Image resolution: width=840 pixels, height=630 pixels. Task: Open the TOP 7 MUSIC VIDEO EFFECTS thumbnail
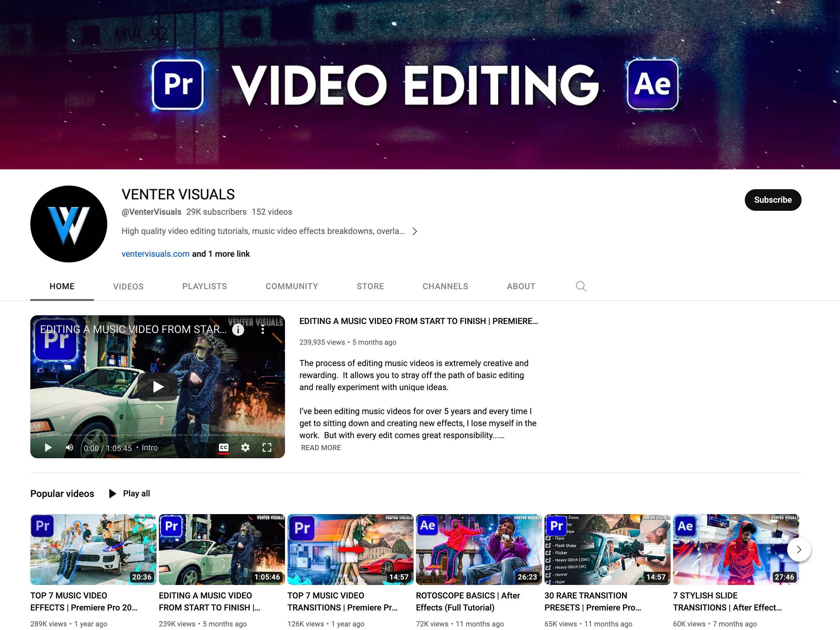coord(93,550)
